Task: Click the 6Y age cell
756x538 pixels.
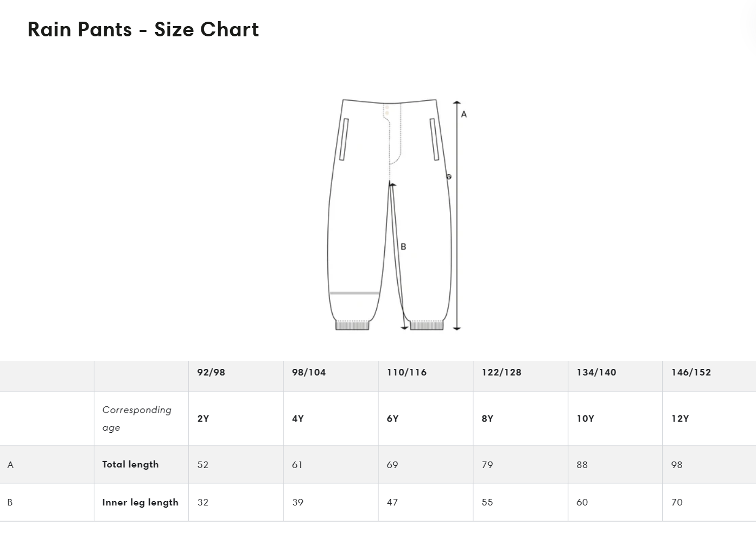Action: (392, 419)
